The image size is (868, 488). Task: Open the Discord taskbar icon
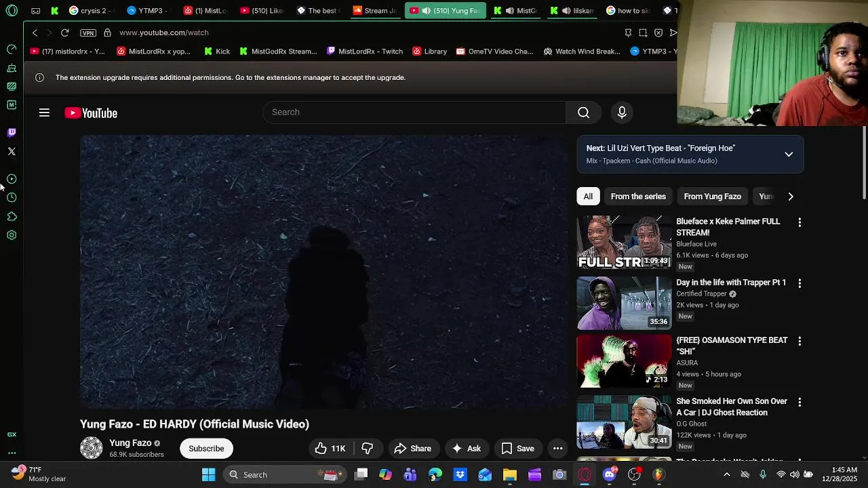pyautogui.click(x=610, y=474)
